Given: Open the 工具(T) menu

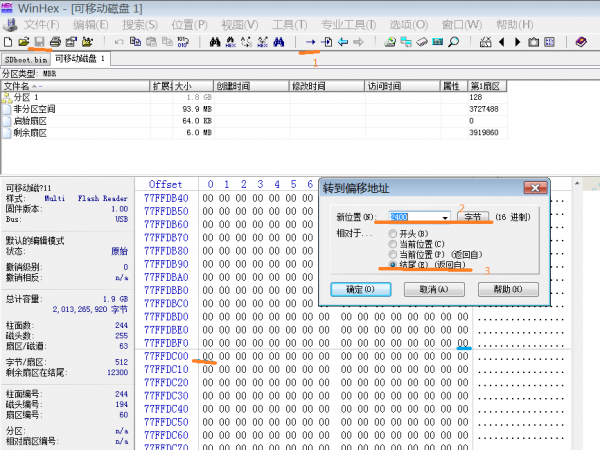Looking at the screenshot, I should 289,23.
